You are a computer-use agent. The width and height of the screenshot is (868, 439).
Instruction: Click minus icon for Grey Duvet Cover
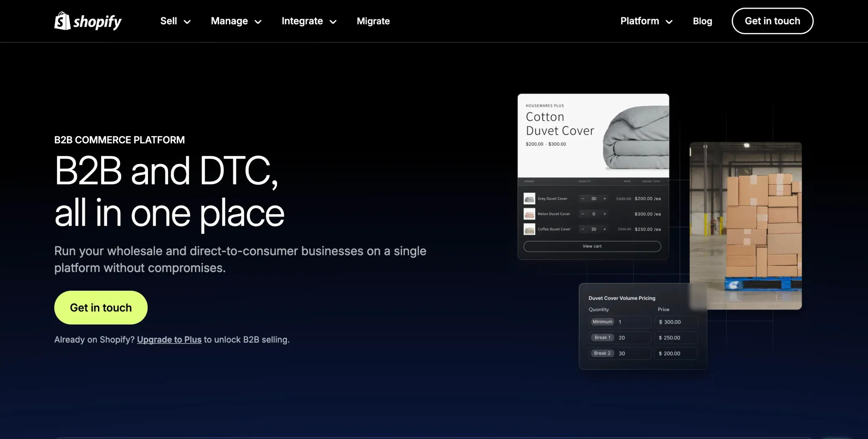pos(583,199)
